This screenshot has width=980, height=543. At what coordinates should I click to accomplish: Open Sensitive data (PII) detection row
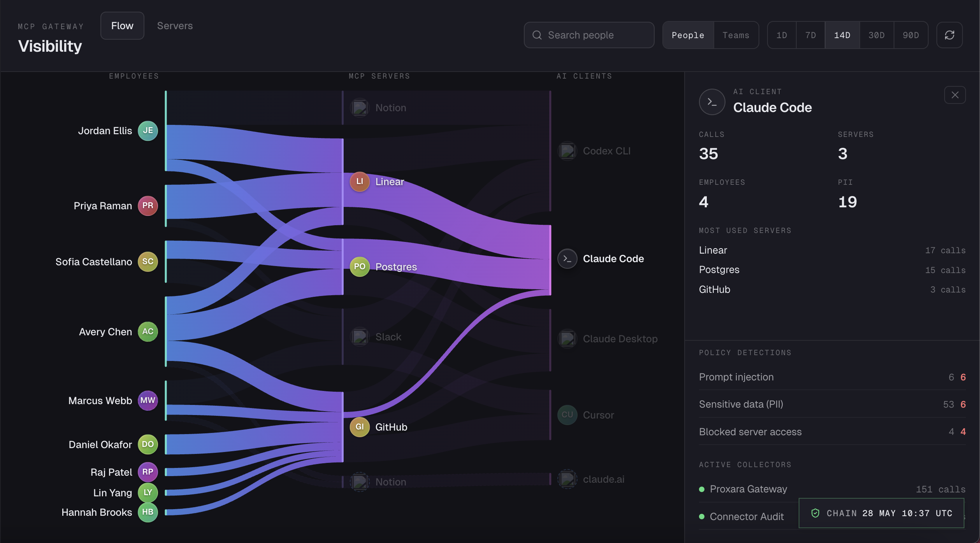[x=832, y=404]
